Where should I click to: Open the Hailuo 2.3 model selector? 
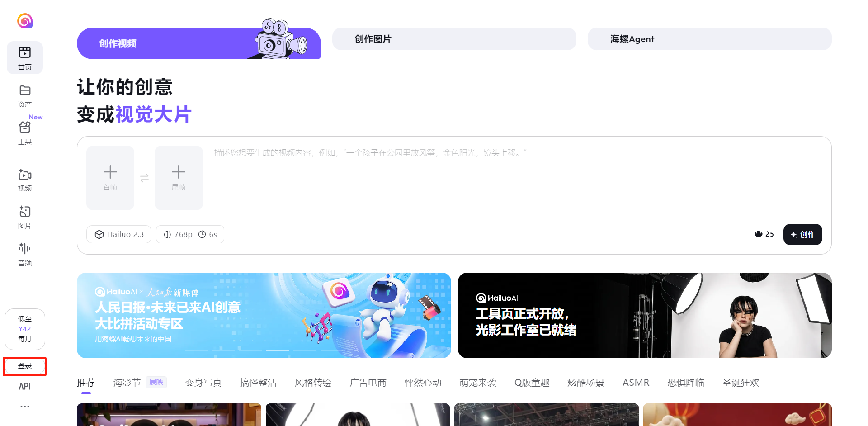tap(119, 234)
